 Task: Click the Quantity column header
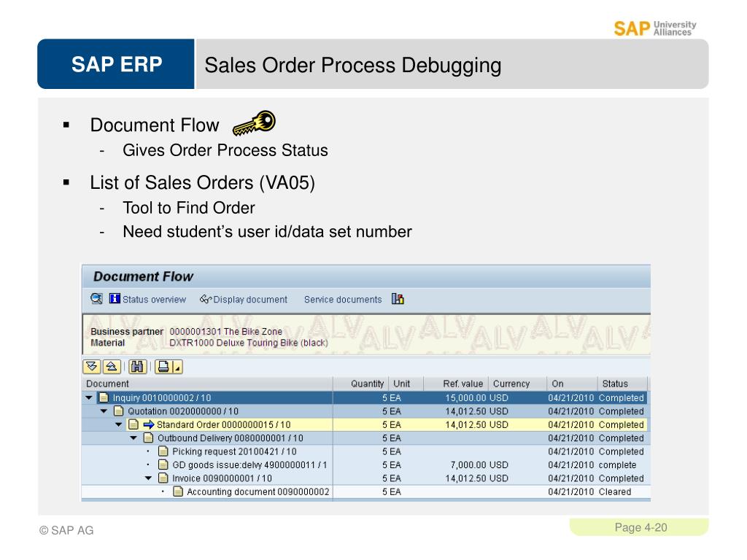pyautogui.click(x=360, y=384)
